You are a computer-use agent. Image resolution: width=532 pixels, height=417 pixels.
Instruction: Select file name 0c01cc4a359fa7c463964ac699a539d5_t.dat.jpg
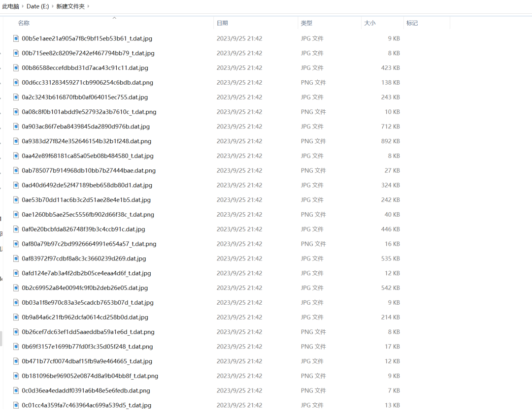87,405
